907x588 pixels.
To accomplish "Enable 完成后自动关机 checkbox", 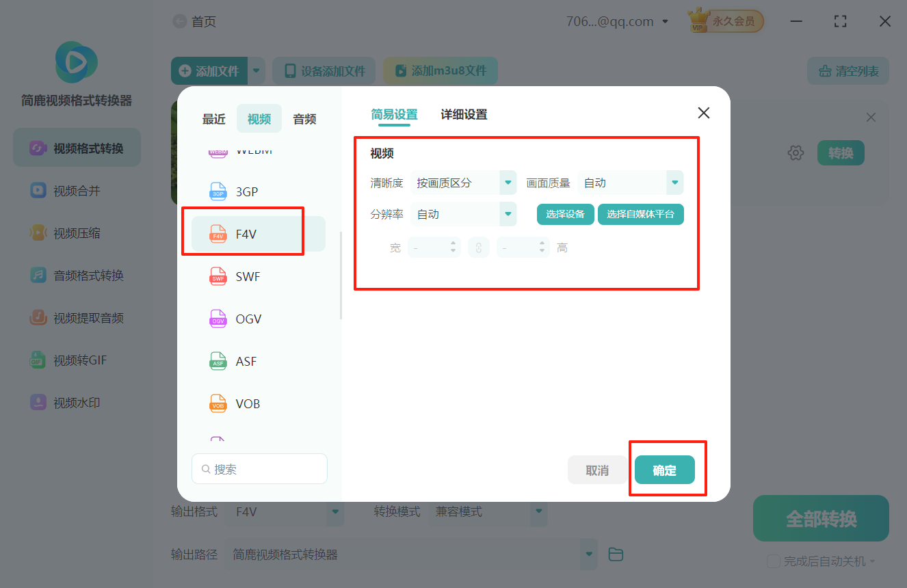I will [x=774, y=561].
